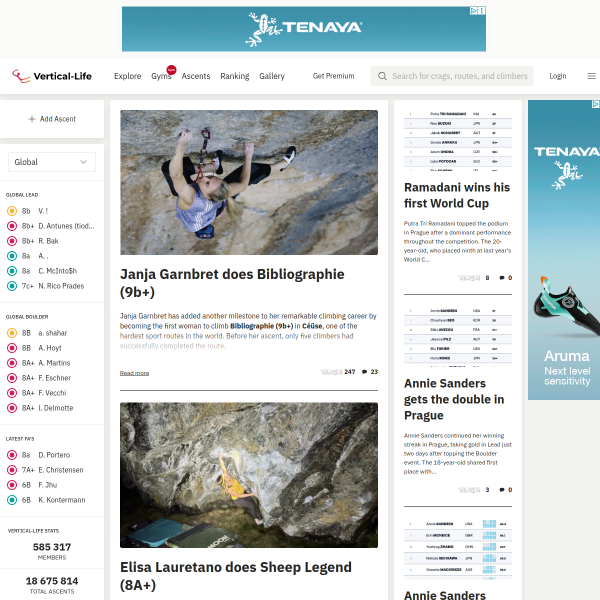Open the Elisa Lauretano does Sheep Legend headline
Image resolution: width=600 pixels, height=600 pixels.
tap(236, 576)
